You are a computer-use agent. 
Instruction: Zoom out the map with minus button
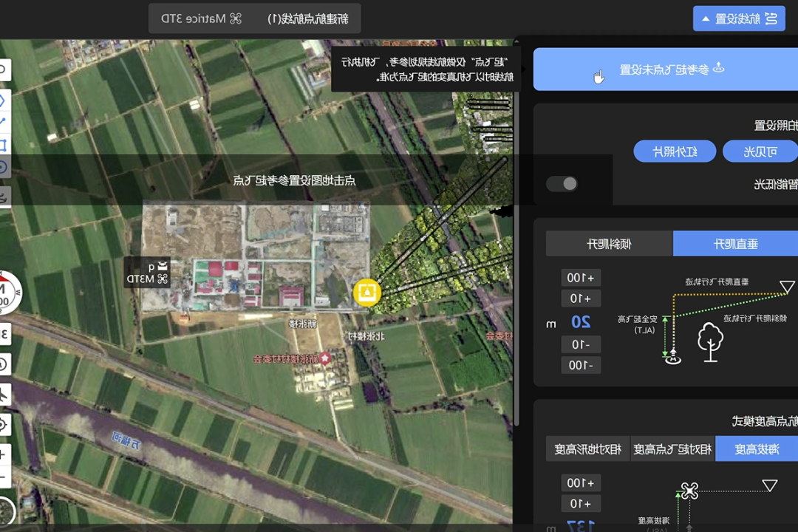coord(4,477)
